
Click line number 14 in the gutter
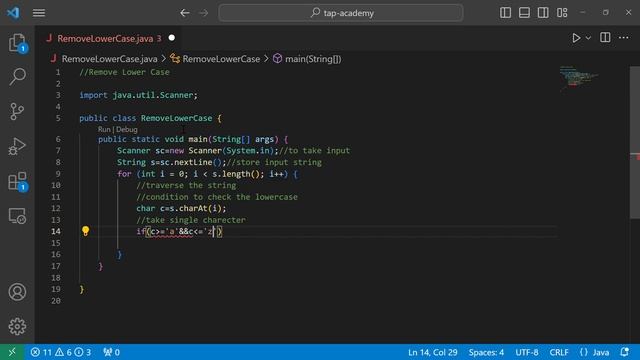point(56,231)
